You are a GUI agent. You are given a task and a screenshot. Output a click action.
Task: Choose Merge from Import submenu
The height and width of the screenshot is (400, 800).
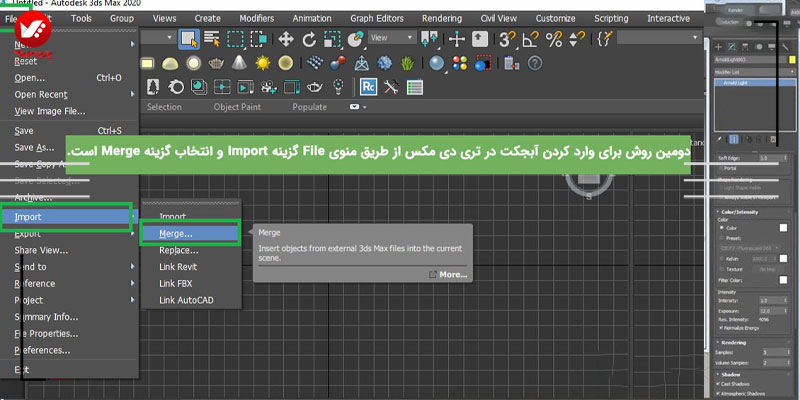pyautogui.click(x=190, y=234)
